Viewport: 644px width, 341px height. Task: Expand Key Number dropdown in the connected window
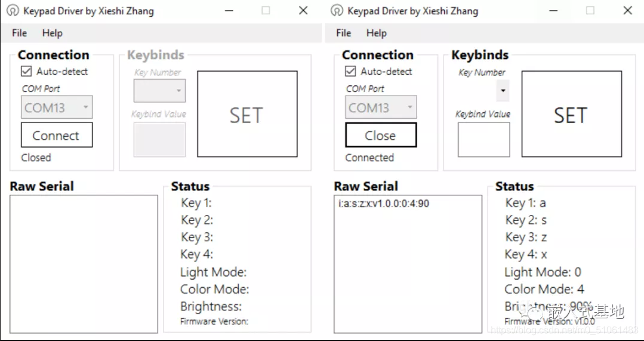click(503, 91)
